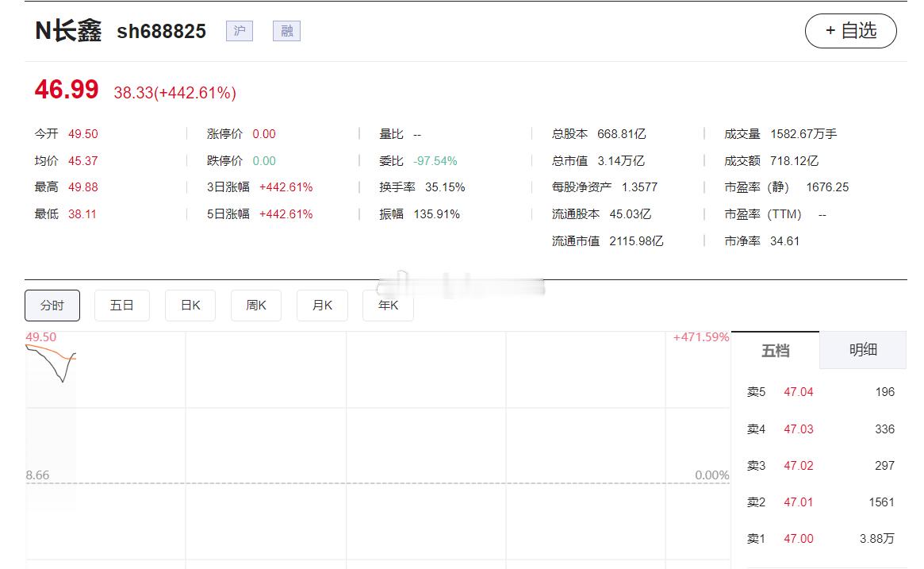924x569 pixels.
Task: Open the 日K chart tab
Action: 190,306
